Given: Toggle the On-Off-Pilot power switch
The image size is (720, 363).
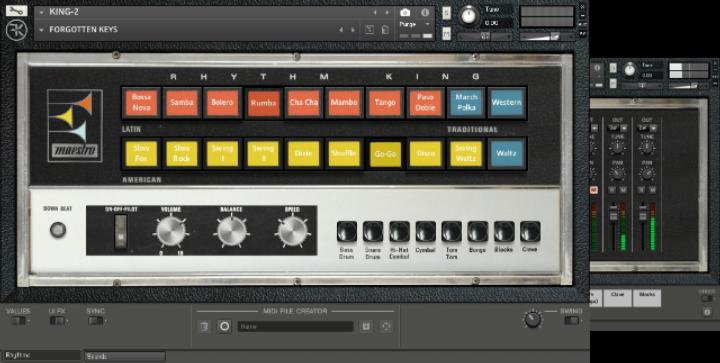Looking at the screenshot, I should pyautogui.click(x=121, y=232).
